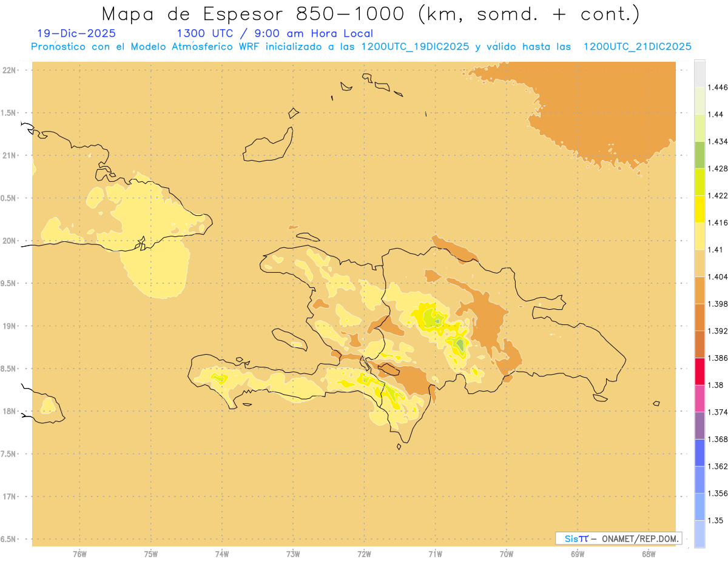Pick the purple colorbar swatch between 1.368 and 1.374

point(699,426)
